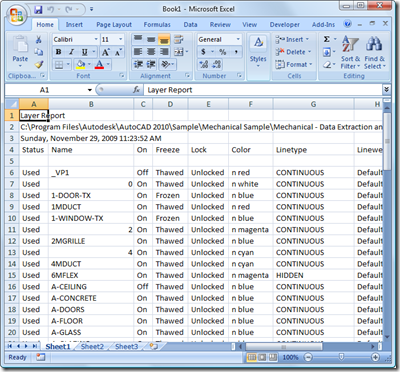
Task: Increase decimal places
Action: pos(204,64)
